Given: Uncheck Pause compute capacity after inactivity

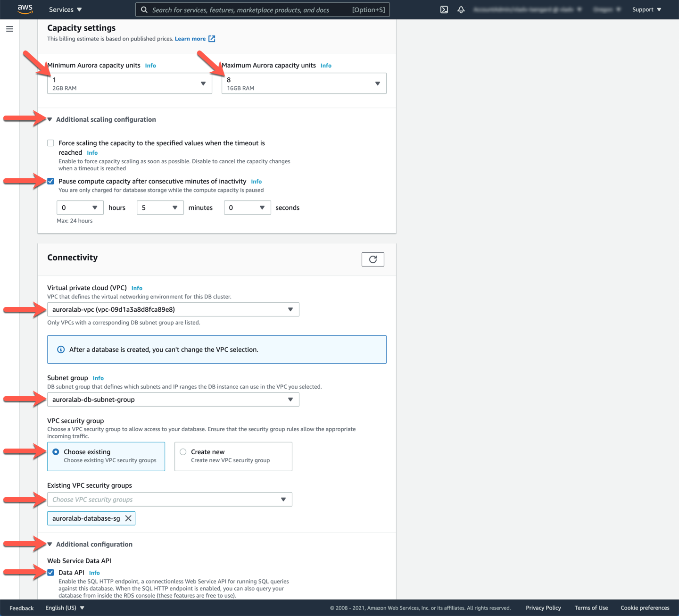Looking at the screenshot, I should tap(50, 181).
